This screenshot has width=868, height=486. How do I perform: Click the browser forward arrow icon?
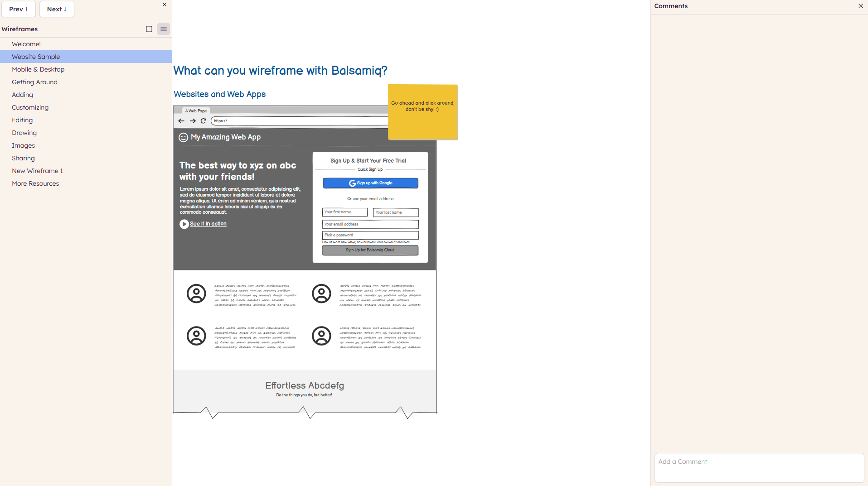pos(193,121)
